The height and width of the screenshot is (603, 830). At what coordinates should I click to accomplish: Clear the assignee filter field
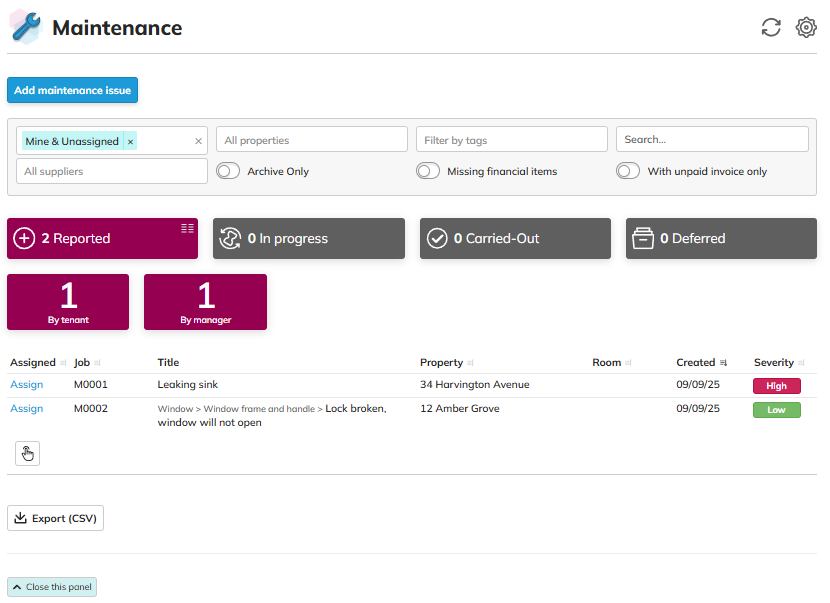[198, 141]
